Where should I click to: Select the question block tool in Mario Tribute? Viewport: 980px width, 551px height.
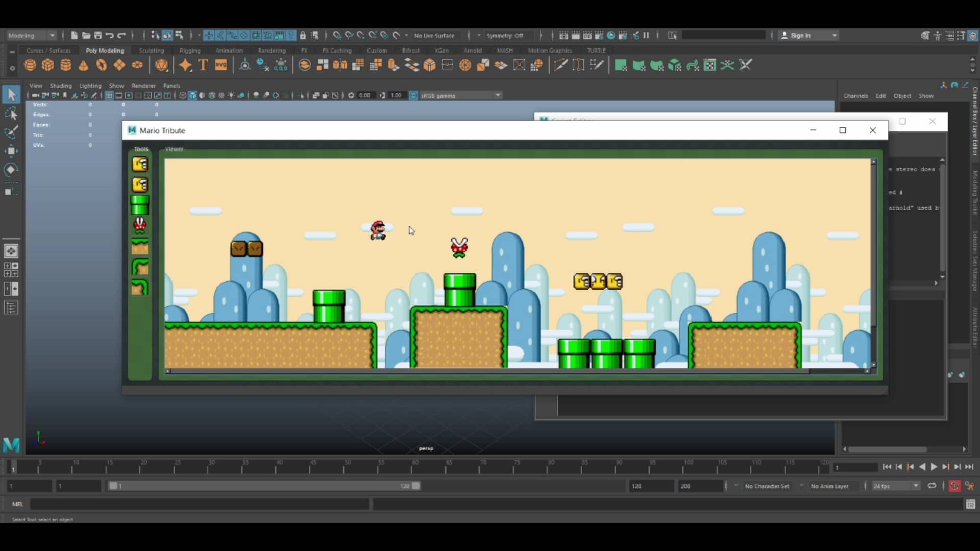140,164
